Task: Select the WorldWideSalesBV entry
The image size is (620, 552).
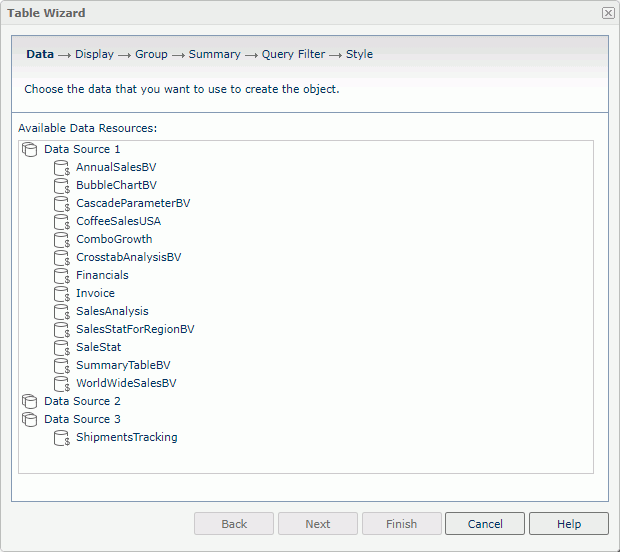Action: [x=126, y=383]
